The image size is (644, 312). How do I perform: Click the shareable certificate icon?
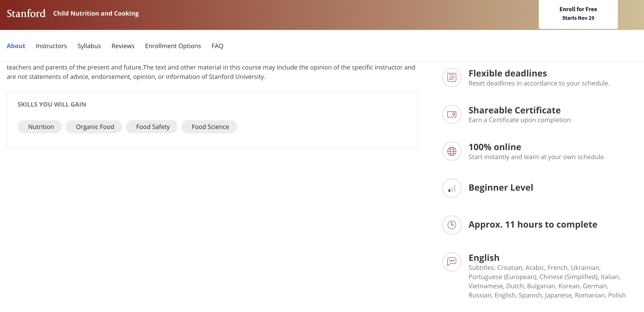pos(451,114)
